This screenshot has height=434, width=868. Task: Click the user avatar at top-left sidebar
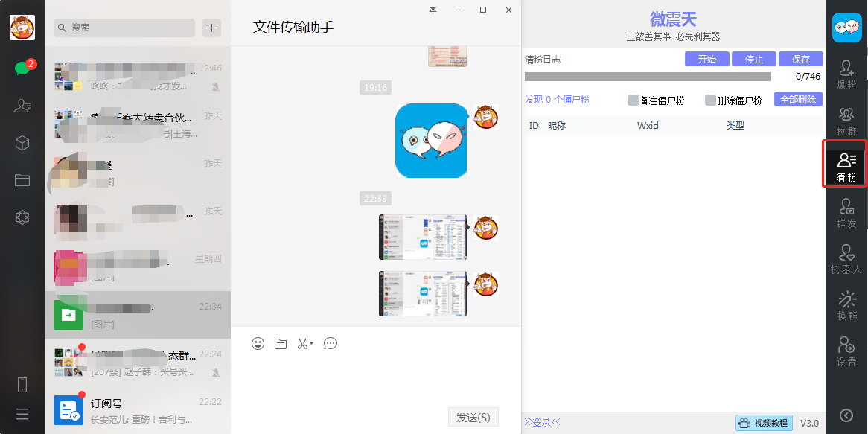point(22,27)
